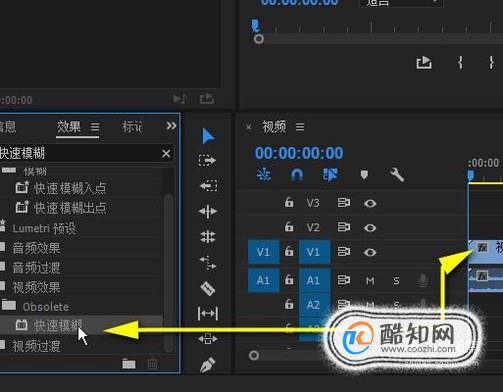Toggle sync lock on V2 track
The height and width of the screenshot is (392, 503).
[x=344, y=227]
